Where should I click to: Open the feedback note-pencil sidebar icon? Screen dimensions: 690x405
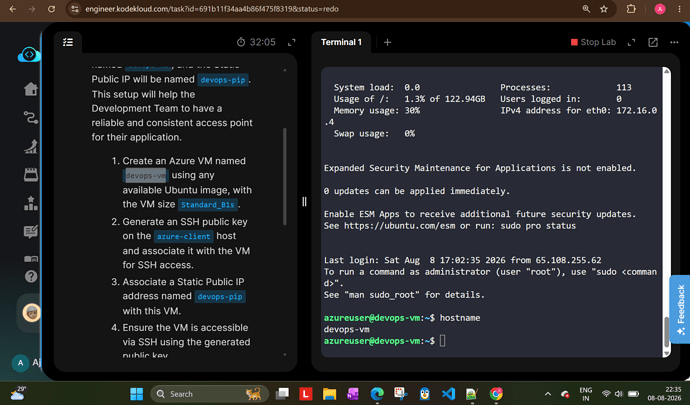(31, 232)
